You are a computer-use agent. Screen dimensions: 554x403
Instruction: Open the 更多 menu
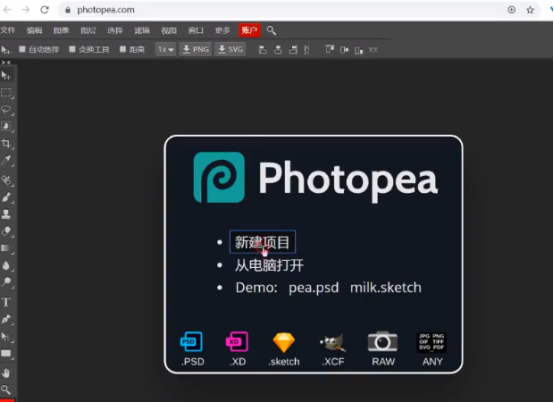(222, 30)
